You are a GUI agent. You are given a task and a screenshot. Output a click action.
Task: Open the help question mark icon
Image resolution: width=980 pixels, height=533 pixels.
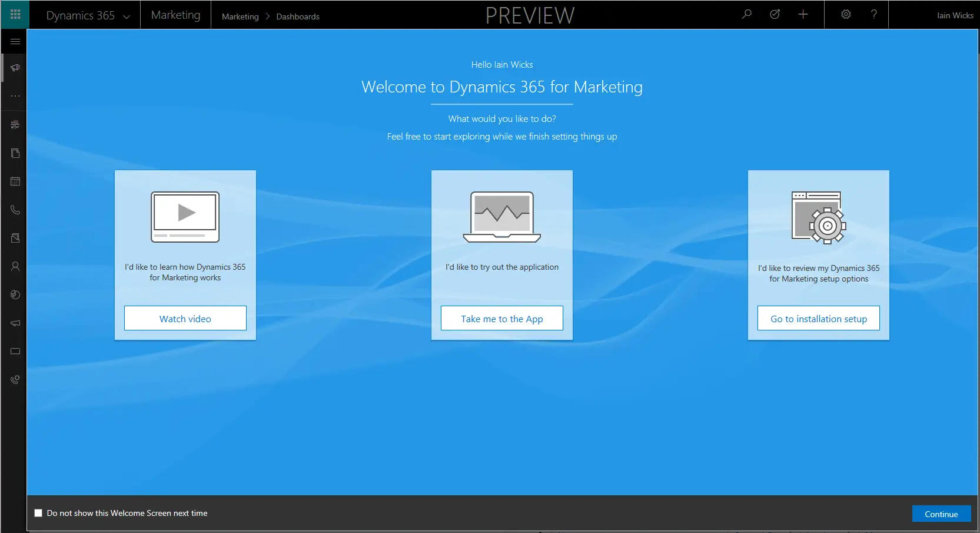pos(874,14)
